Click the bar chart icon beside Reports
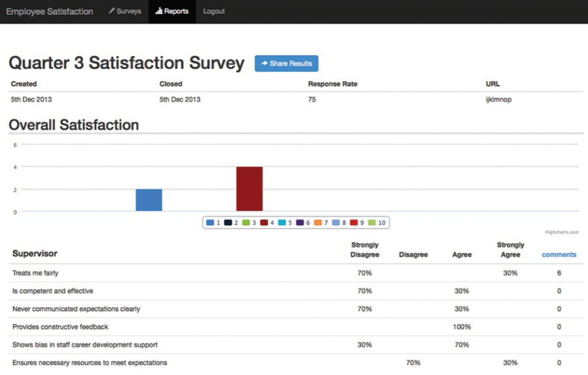 [x=159, y=12]
